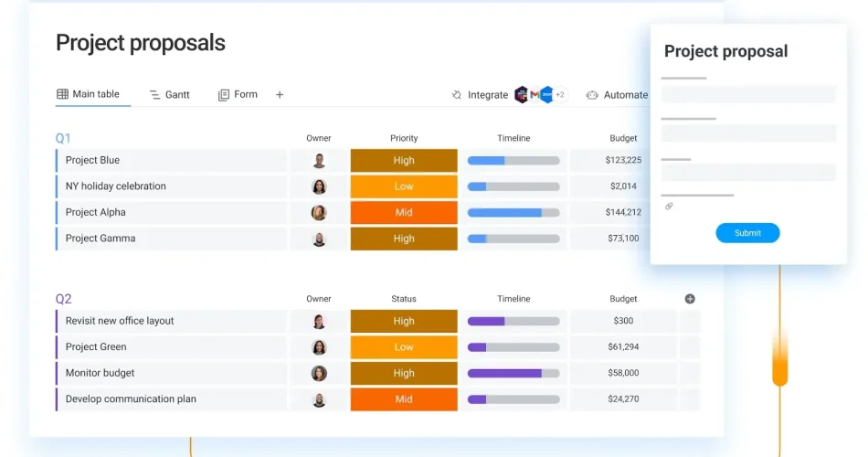Open the +2 more integrations badge
Screen dimensions: 868x457
(x=559, y=95)
